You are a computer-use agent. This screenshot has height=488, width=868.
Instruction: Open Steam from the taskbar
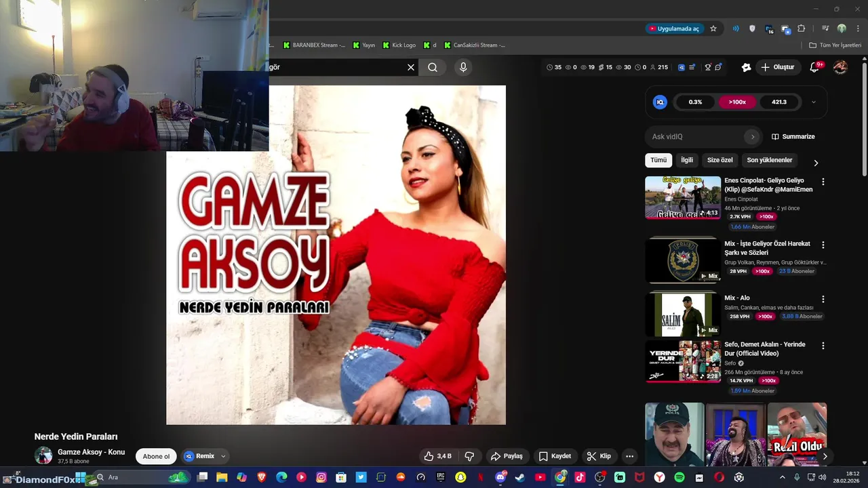pyautogui.click(x=520, y=477)
